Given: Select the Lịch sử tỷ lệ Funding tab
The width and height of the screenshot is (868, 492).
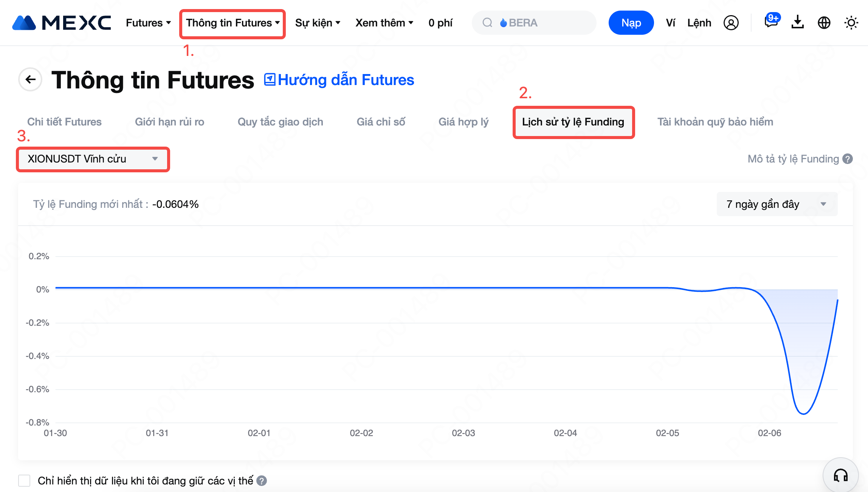Looking at the screenshot, I should pos(573,122).
